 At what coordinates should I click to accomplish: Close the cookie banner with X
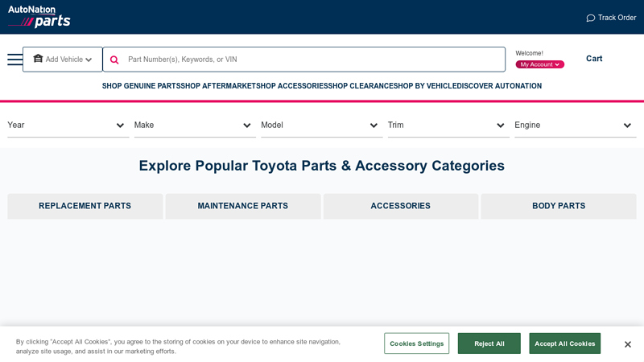(x=628, y=344)
